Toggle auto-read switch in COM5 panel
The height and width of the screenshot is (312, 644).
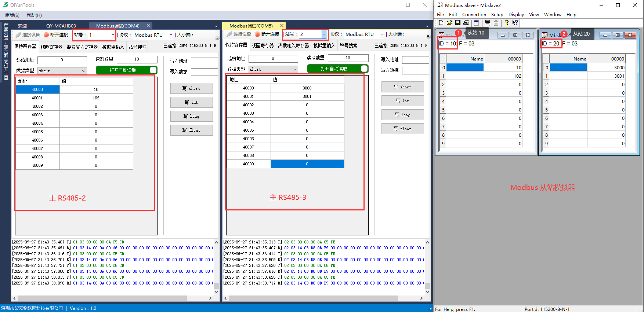(x=364, y=69)
